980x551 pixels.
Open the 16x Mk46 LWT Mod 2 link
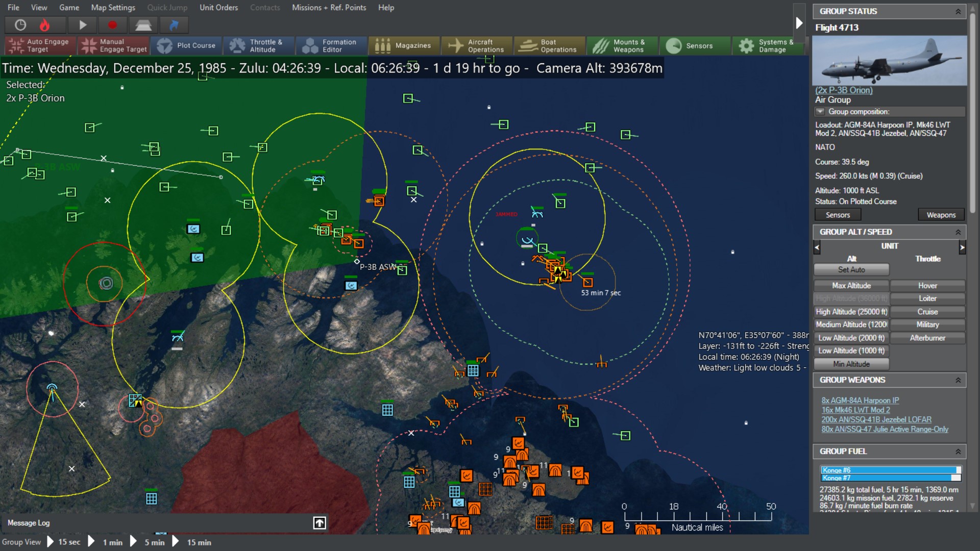855,410
